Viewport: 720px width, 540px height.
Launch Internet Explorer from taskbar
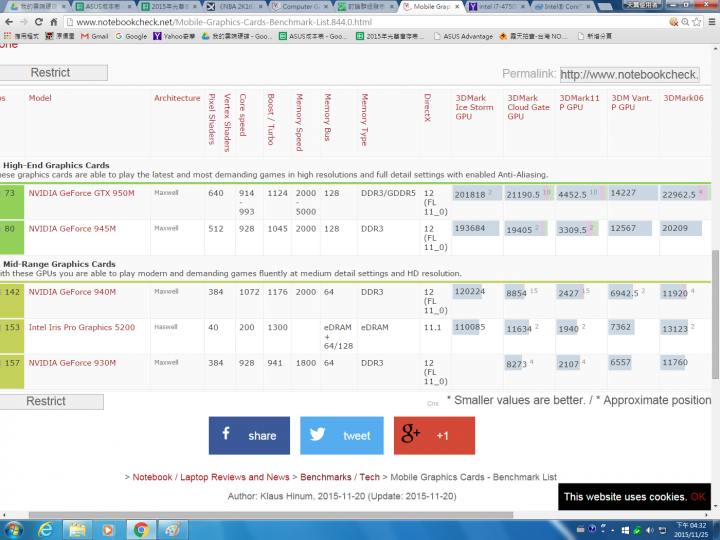[45, 530]
